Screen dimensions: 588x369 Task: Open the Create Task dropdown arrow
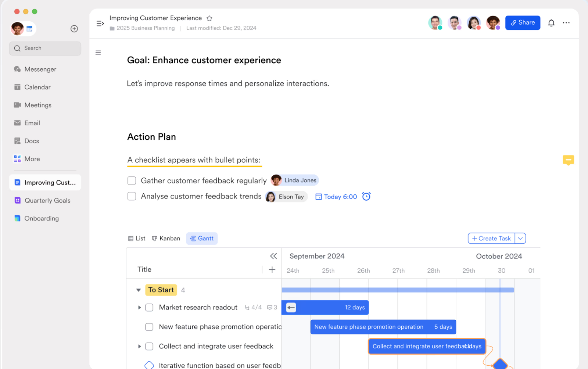tap(520, 239)
